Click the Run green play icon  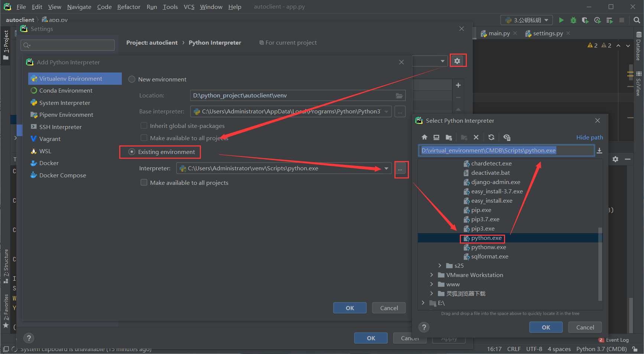[561, 20]
